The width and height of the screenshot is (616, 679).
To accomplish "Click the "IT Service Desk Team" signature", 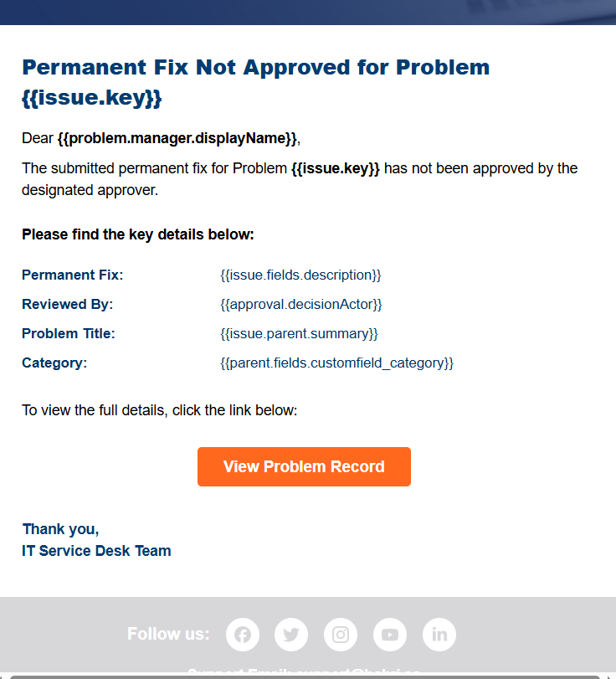I will click(x=96, y=551).
